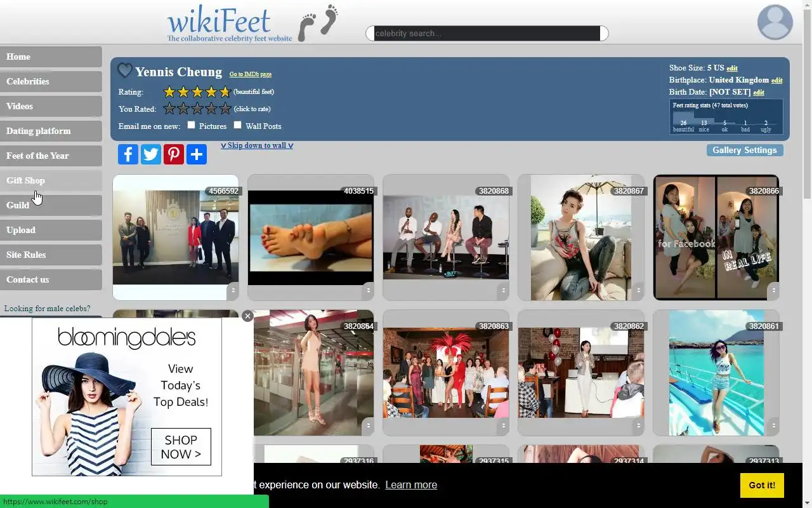
Task: Rate three stars in You Rated row
Action: point(197,109)
